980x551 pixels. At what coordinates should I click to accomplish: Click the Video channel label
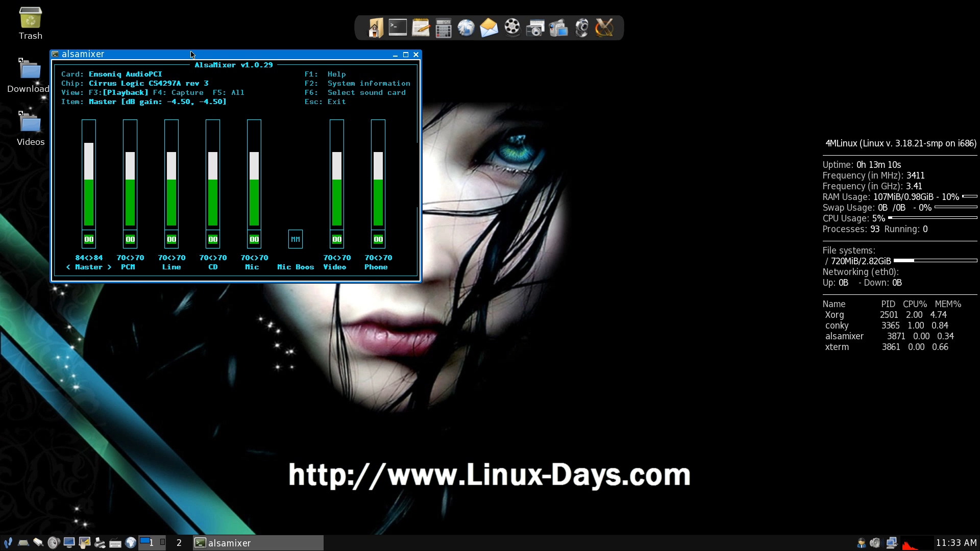(x=334, y=267)
